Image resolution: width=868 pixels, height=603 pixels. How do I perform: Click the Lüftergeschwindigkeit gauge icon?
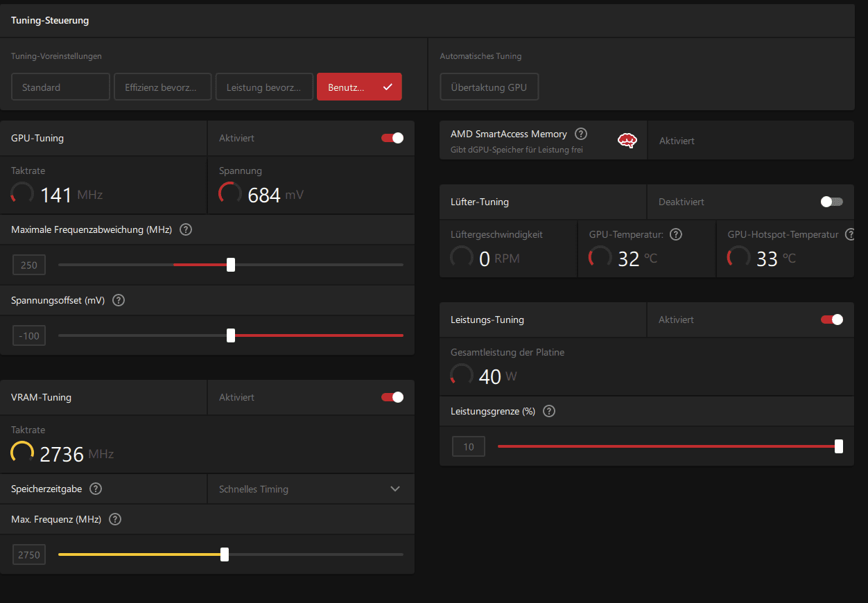pyautogui.click(x=462, y=257)
